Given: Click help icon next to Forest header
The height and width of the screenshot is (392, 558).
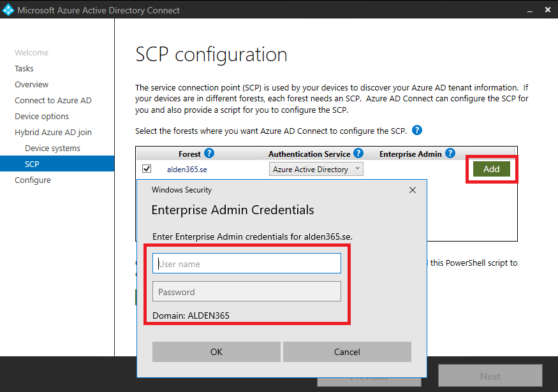Looking at the screenshot, I should (x=209, y=154).
